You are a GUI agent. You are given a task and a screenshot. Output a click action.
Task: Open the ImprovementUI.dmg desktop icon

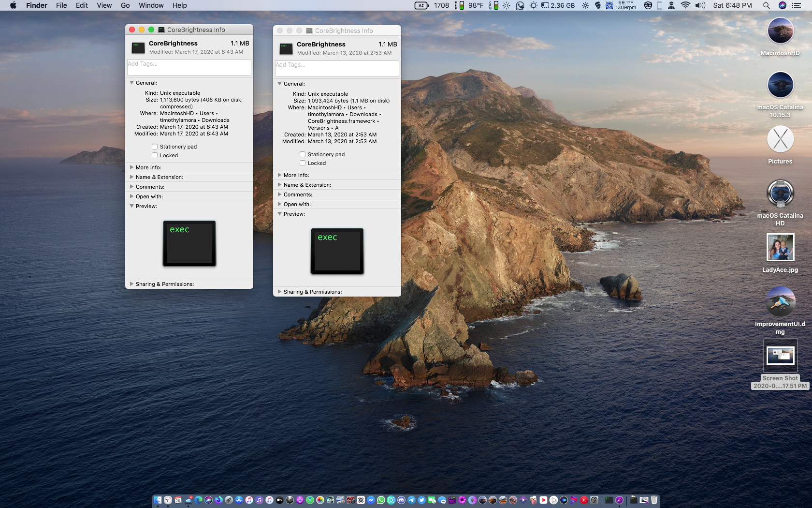(x=780, y=301)
